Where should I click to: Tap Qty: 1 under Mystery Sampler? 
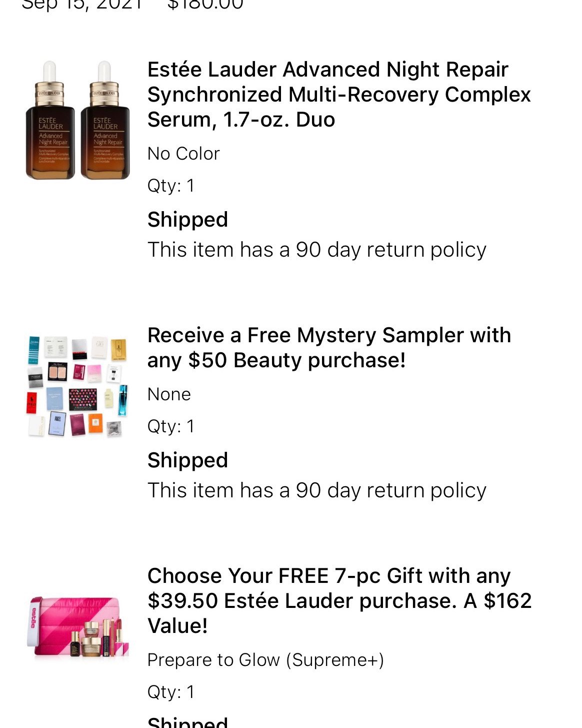point(170,426)
